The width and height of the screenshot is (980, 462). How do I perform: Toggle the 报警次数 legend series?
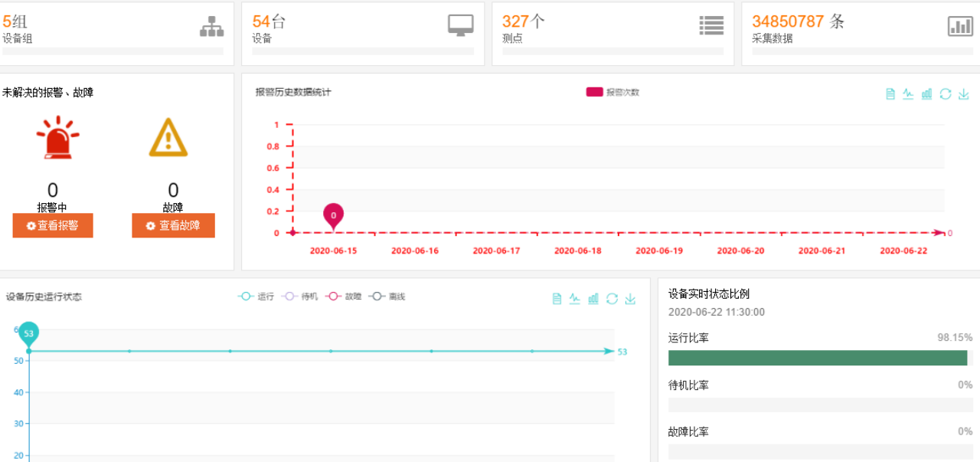click(x=612, y=92)
